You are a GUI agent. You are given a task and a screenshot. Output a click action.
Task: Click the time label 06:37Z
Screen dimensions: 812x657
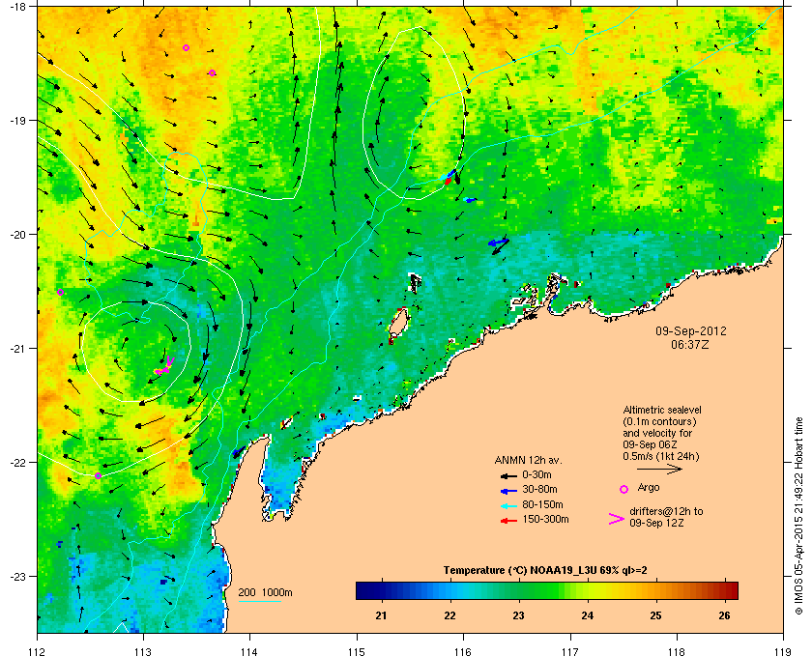pyautogui.click(x=690, y=344)
